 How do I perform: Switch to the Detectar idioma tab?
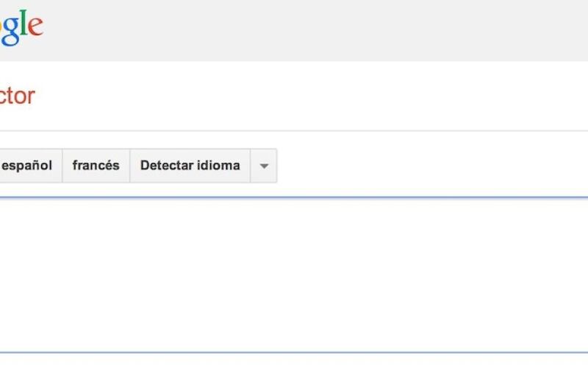tap(190, 166)
